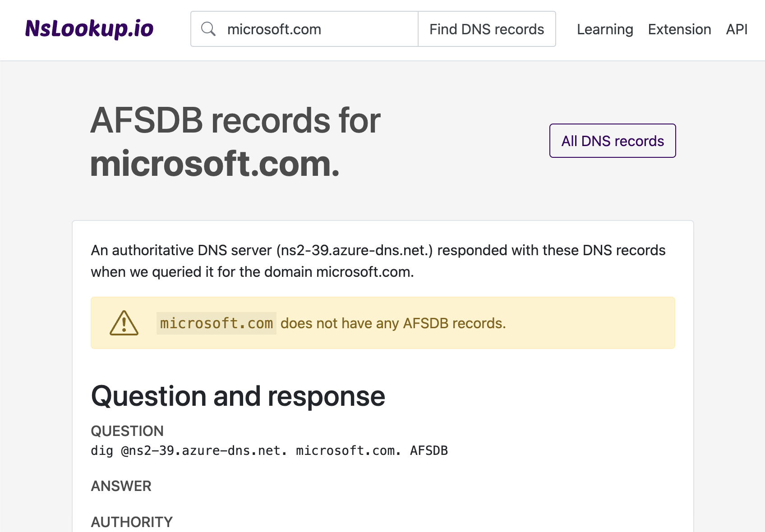
Task: Click the AUTHORITY section label
Action: pyautogui.click(x=131, y=522)
